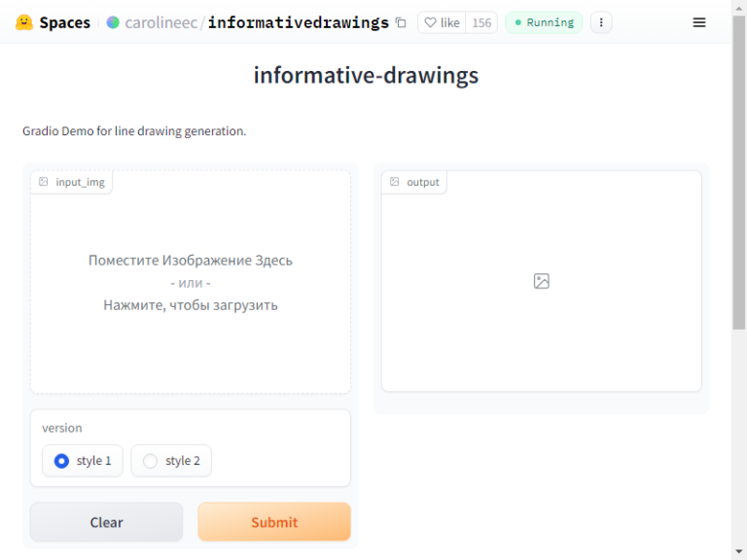This screenshot has width=747, height=560.
Task: Click the Submit button
Action: coord(274,522)
